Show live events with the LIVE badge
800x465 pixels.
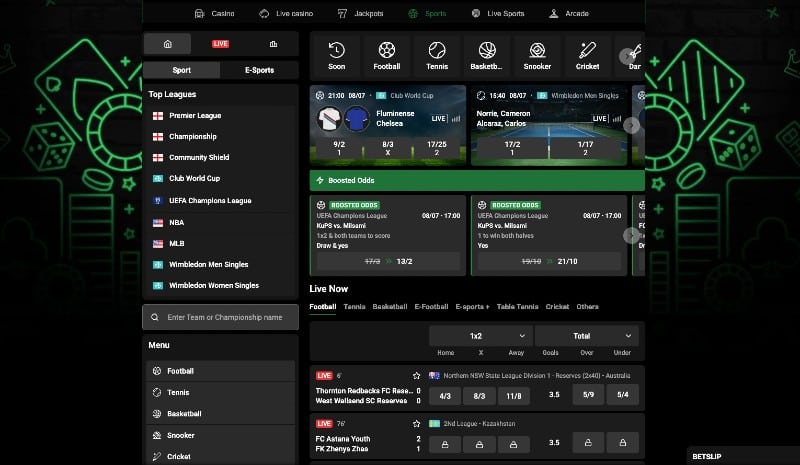(x=220, y=44)
